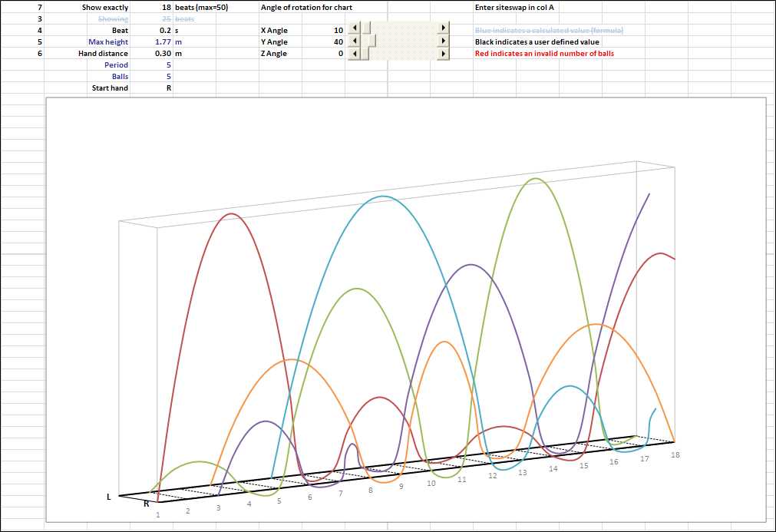Select the beats count cell showing 18
The image size is (776, 532).
[151, 8]
